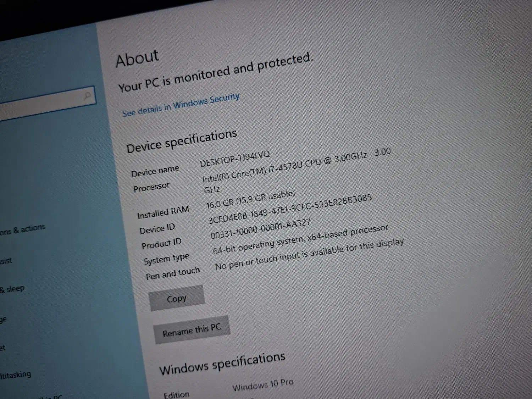Click the Product ID label
Viewport: 532px width, 399px height.
161,244
